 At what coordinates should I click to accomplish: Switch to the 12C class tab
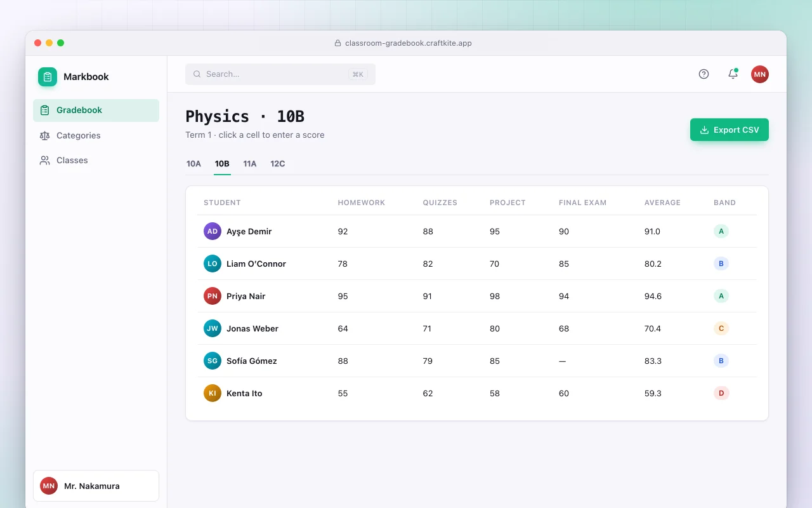tap(278, 164)
